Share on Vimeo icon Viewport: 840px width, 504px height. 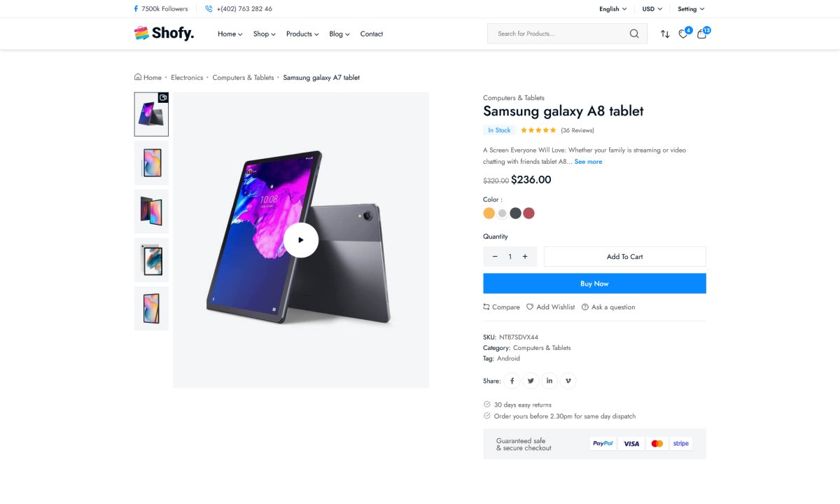click(x=568, y=381)
